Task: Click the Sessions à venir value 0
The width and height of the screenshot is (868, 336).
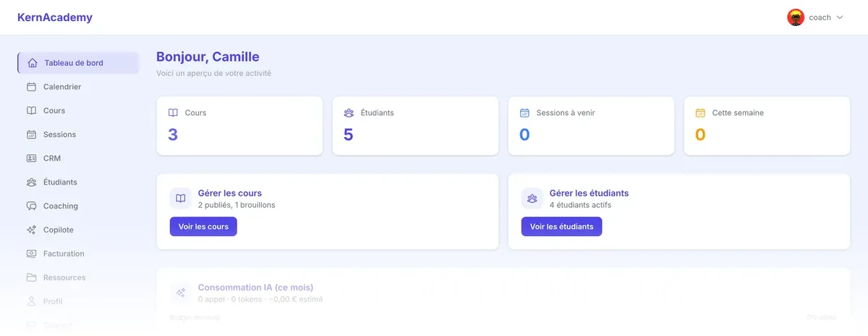Action: (x=524, y=135)
